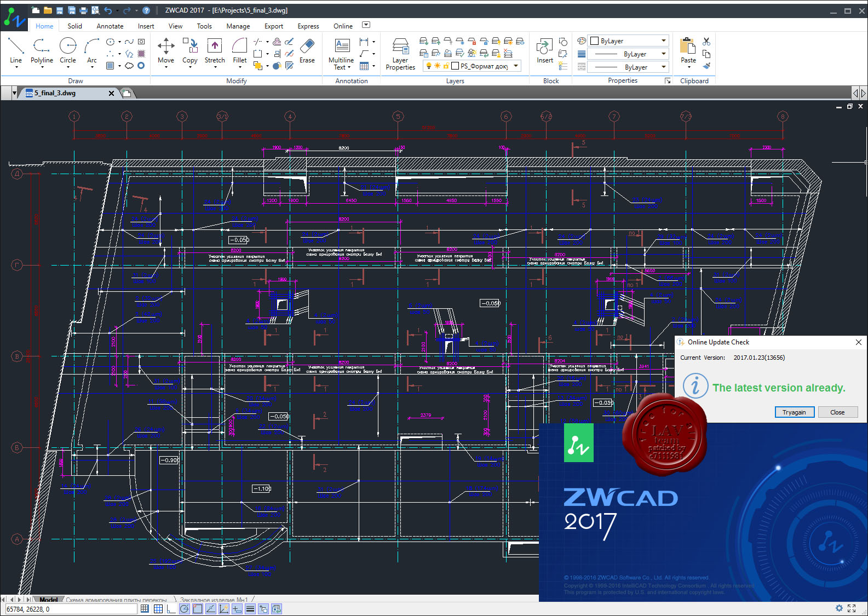Click the Donut ring icon in Draw panel
This screenshot has height=616, width=868.
[141, 66]
